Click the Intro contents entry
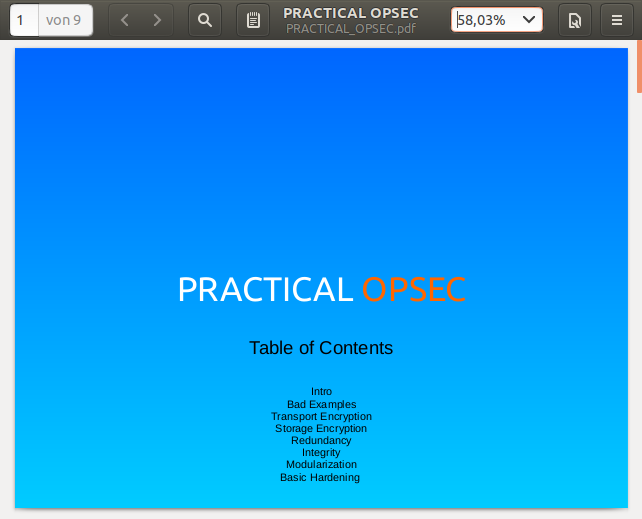 pyautogui.click(x=321, y=391)
